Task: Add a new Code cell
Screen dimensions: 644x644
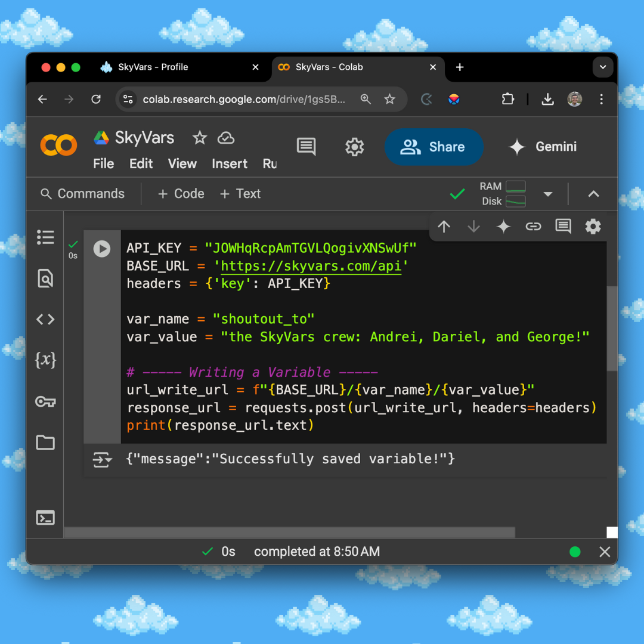Action: pyautogui.click(x=181, y=193)
